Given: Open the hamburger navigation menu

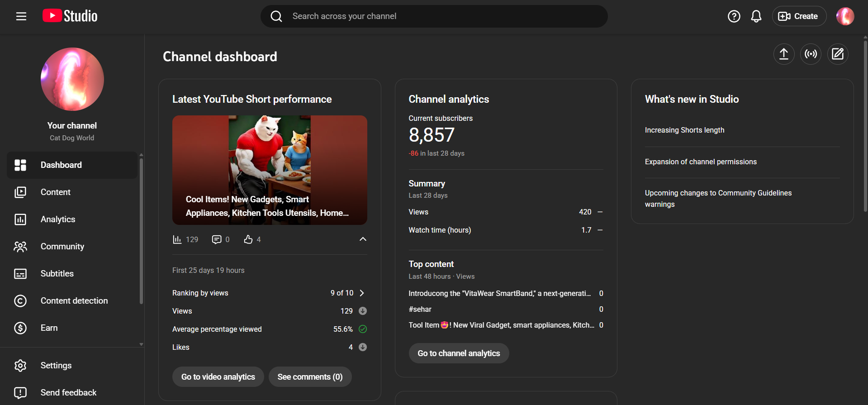Looking at the screenshot, I should (x=21, y=16).
